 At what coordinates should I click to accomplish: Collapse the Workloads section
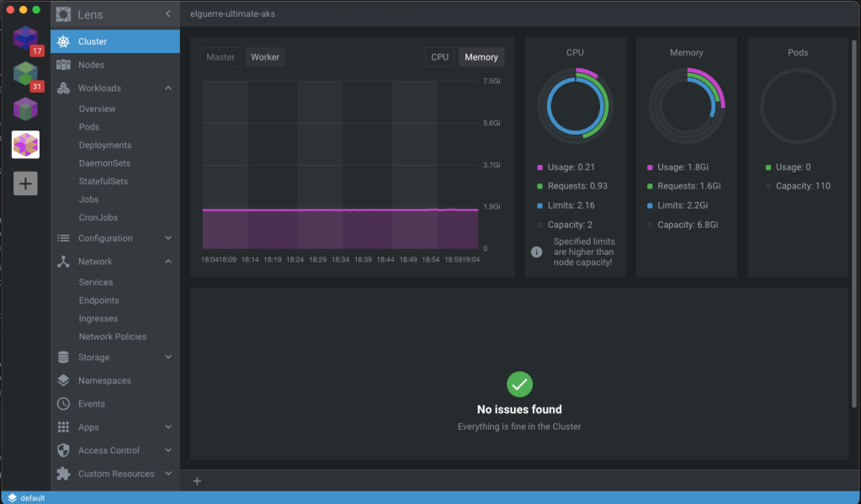[x=168, y=88]
